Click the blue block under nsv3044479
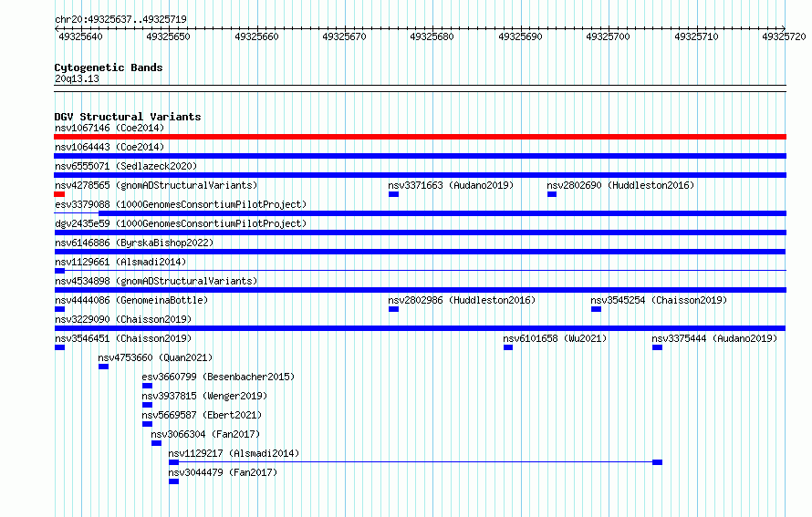 click(x=173, y=481)
